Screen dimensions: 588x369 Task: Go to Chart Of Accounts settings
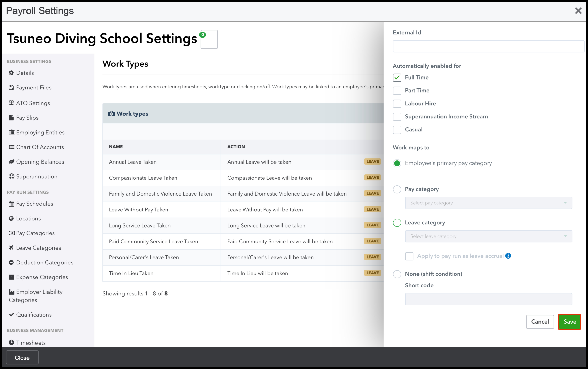(40, 147)
